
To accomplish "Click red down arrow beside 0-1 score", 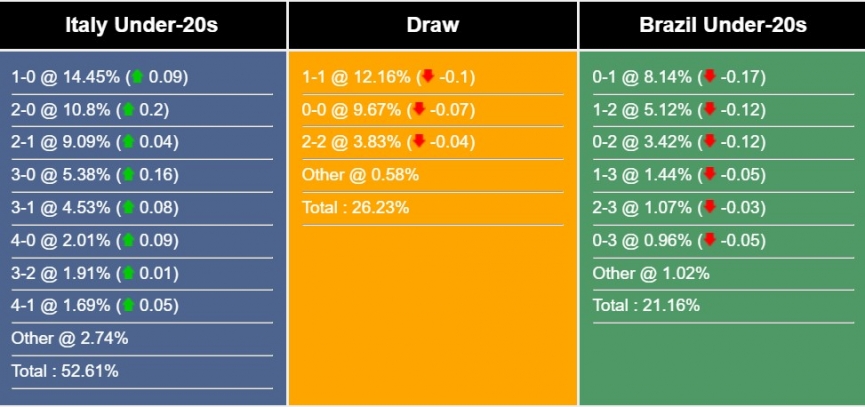I will click(709, 77).
